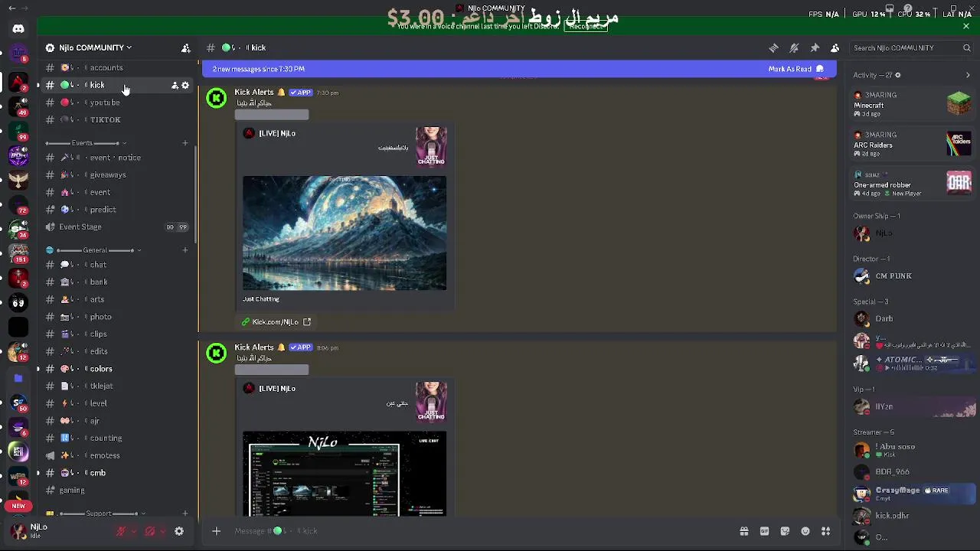This screenshot has width=980, height=551.
Task: Open CM PUNK member profile
Action: coord(912,276)
